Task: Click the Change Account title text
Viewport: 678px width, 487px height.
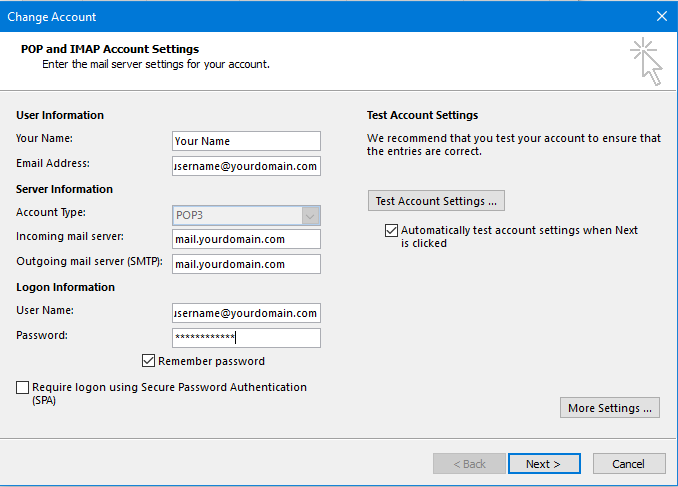Action: click(51, 17)
